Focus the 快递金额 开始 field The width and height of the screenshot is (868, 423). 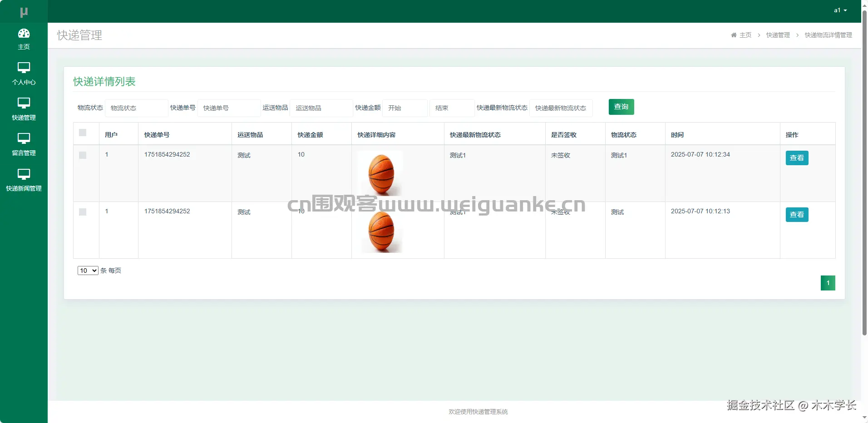(x=405, y=108)
